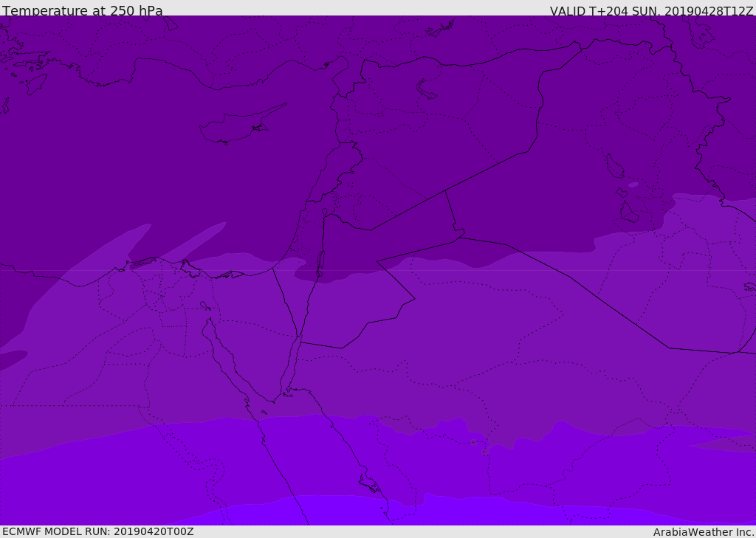Click the 'ArabiaWeather Inc.' credit text
The image size is (756, 538).
pyautogui.click(x=704, y=532)
